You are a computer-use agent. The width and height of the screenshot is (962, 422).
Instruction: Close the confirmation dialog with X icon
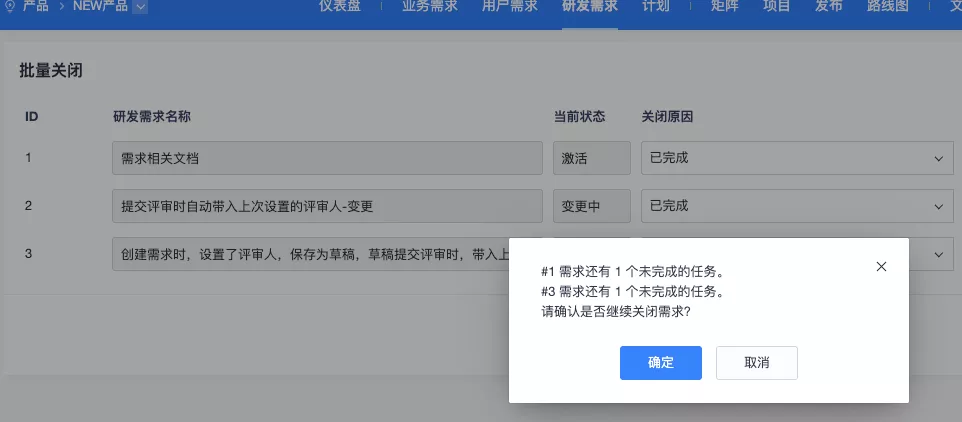tap(882, 267)
